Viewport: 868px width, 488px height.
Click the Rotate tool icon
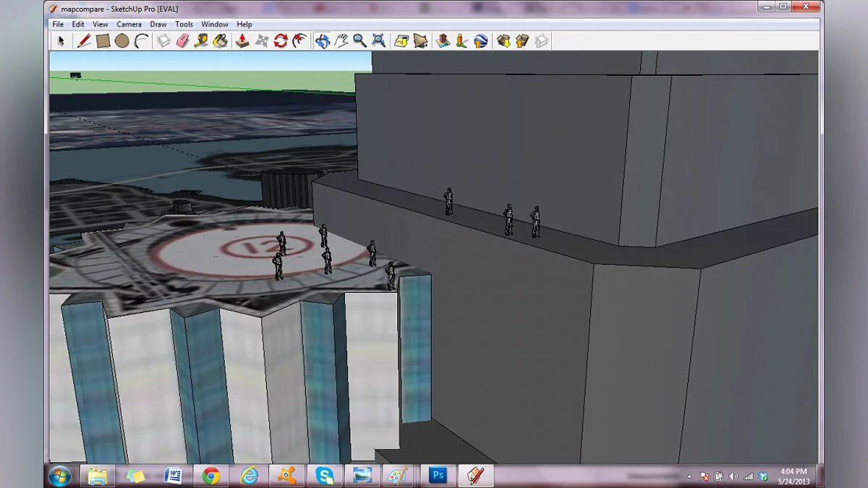[x=281, y=41]
